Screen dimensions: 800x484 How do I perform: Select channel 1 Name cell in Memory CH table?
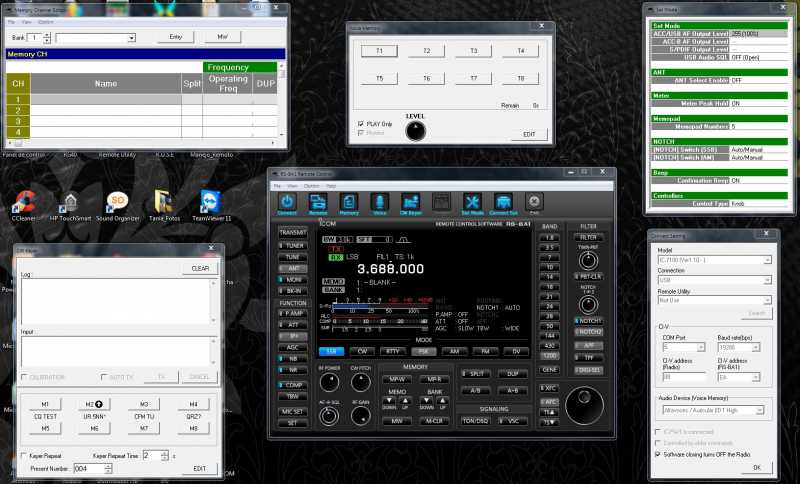pyautogui.click(x=106, y=99)
